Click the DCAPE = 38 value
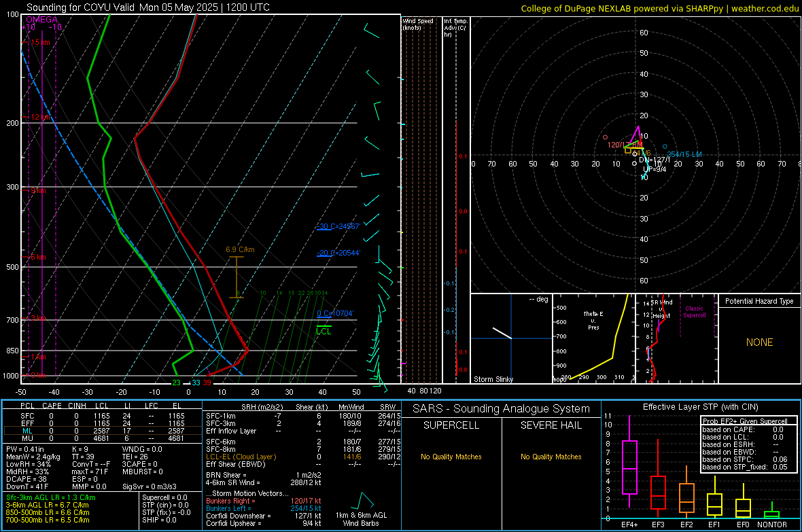 click(27, 479)
